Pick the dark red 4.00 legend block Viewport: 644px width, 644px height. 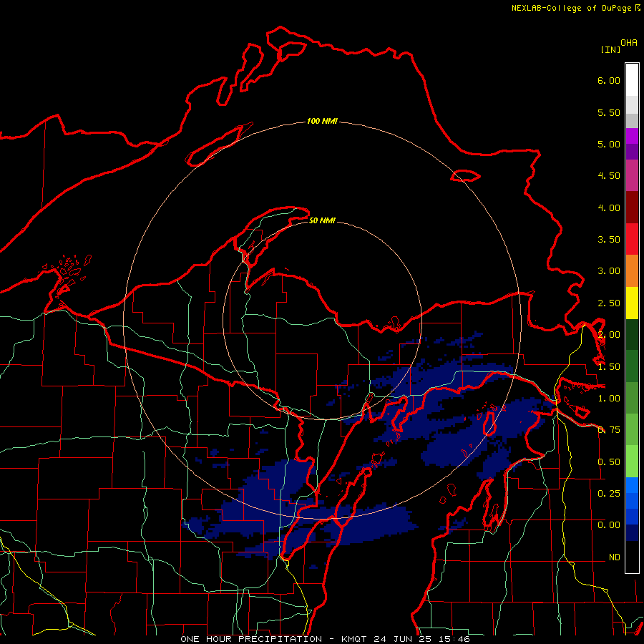(x=632, y=208)
